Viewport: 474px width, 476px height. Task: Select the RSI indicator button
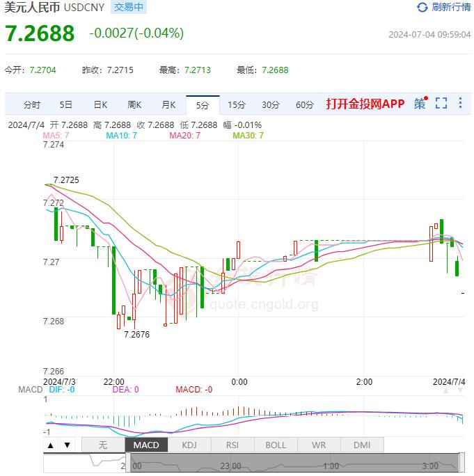(x=232, y=445)
